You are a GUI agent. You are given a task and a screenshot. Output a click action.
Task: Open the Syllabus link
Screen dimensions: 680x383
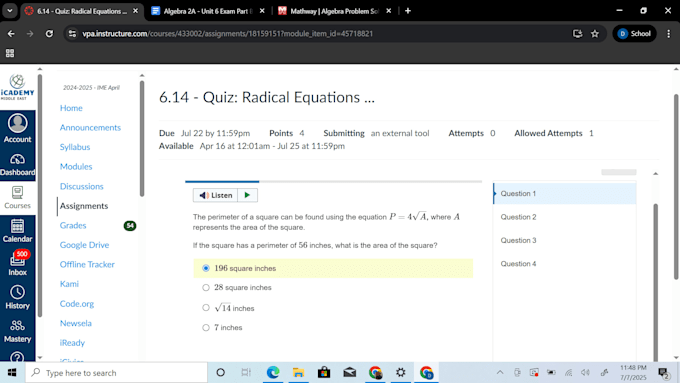[x=75, y=147]
